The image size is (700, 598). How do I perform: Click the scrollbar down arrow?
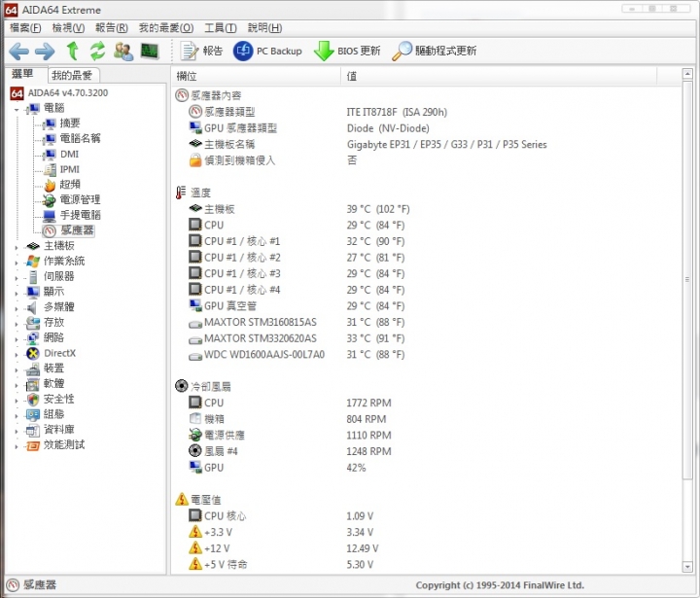point(687,567)
